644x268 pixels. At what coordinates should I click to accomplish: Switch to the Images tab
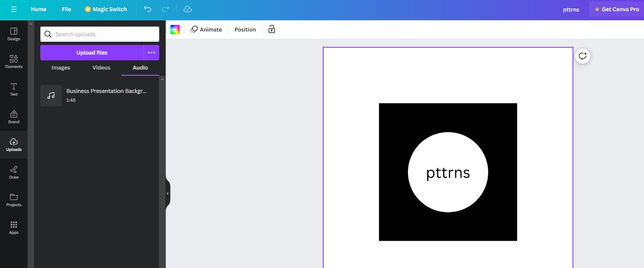[x=61, y=68]
